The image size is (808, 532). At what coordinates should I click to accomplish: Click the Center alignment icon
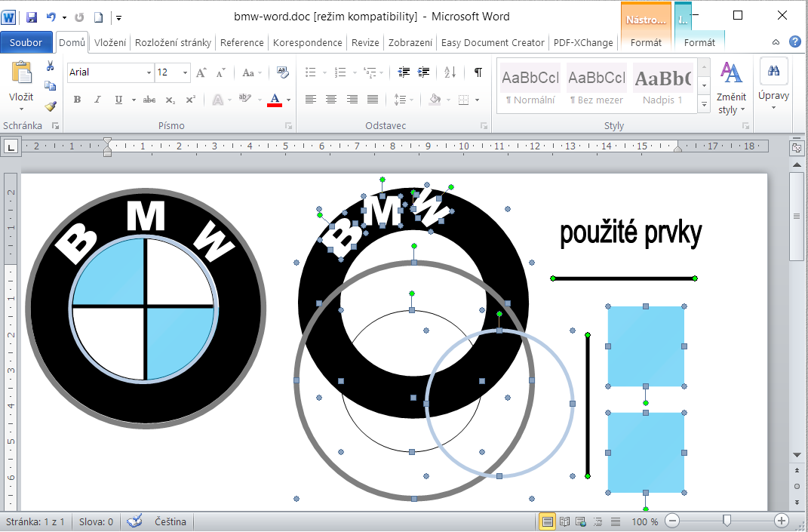[x=330, y=100]
